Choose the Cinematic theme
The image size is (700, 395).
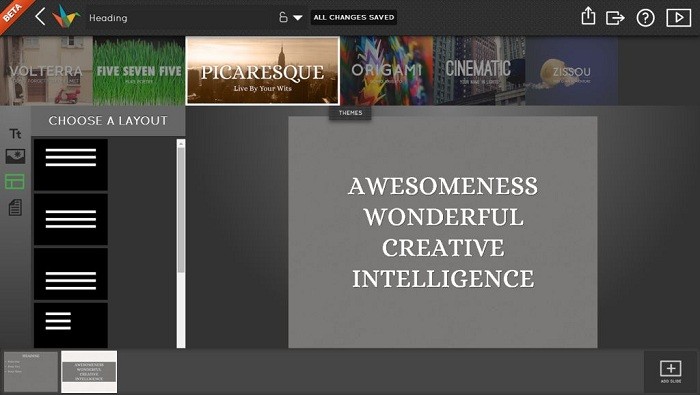(479, 71)
